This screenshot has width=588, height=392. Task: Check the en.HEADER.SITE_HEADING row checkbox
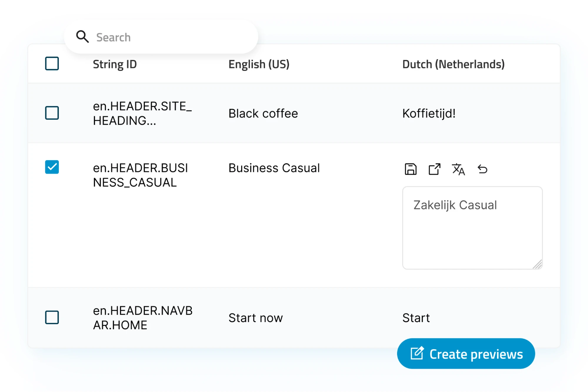pos(52,113)
